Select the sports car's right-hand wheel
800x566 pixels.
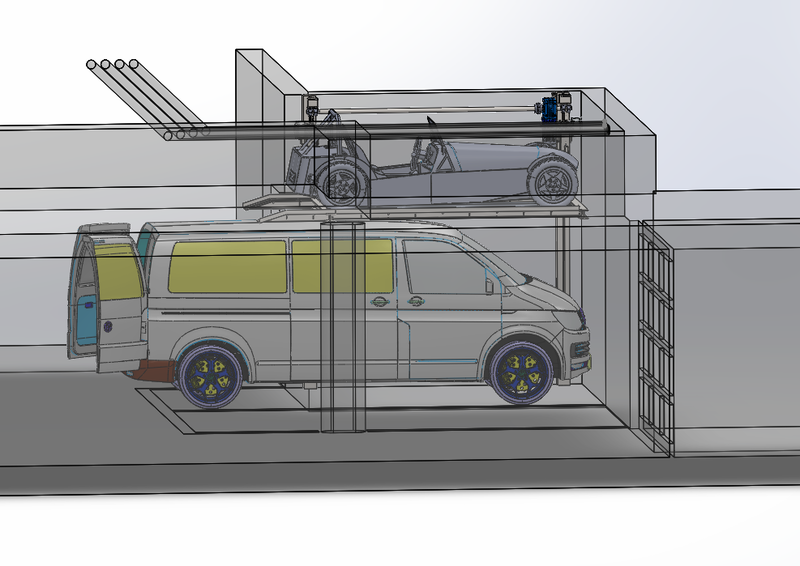point(551,181)
